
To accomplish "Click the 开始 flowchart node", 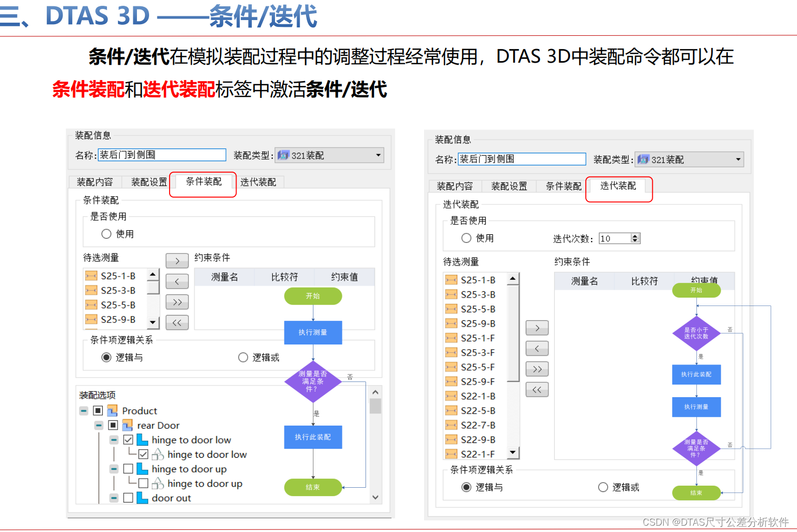I will tap(313, 296).
